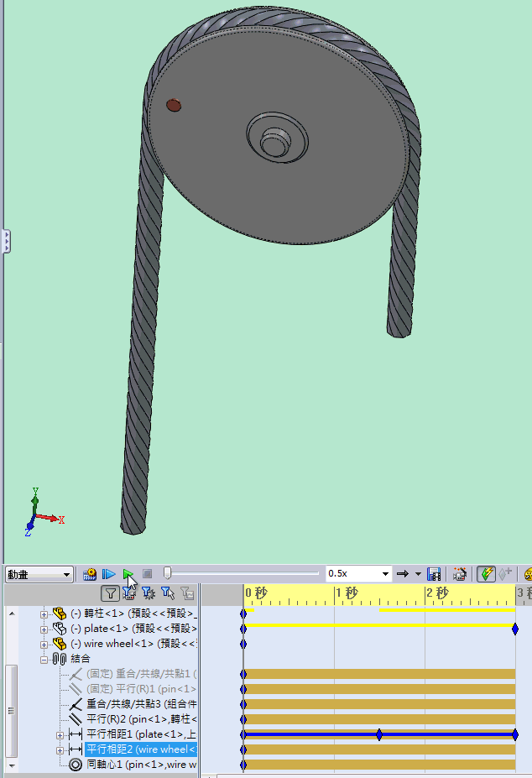Select the 轉柱<1> tree row text
This screenshot has height=778, width=532.
click(133, 614)
